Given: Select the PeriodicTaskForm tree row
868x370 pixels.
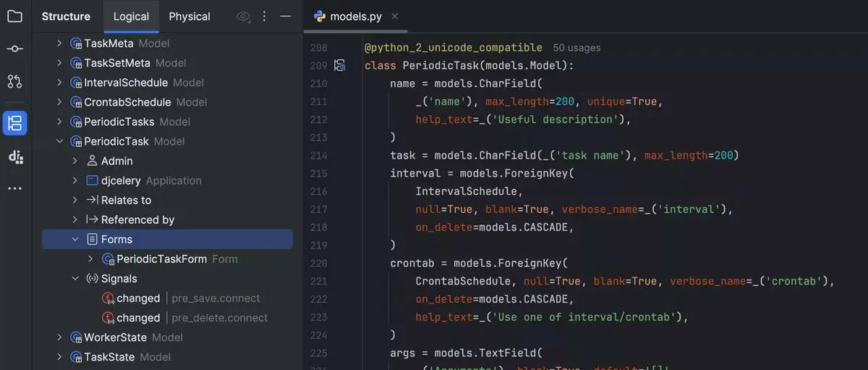Looking at the screenshot, I should click(x=167, y=258).
